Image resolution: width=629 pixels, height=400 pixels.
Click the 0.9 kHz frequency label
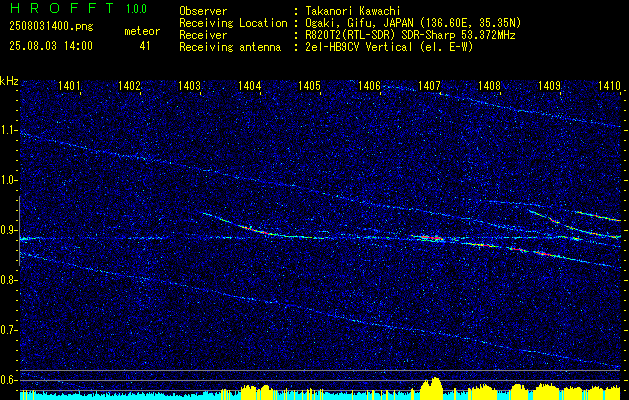pos(8,230)
